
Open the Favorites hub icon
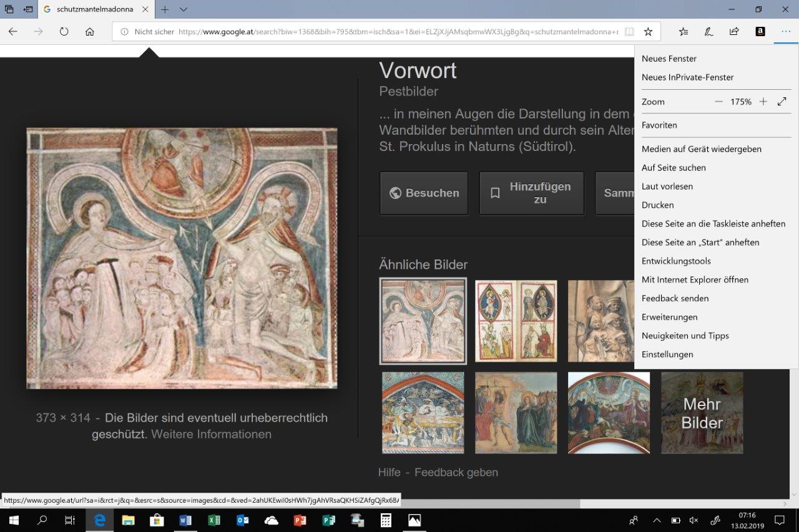click(684, 32)
